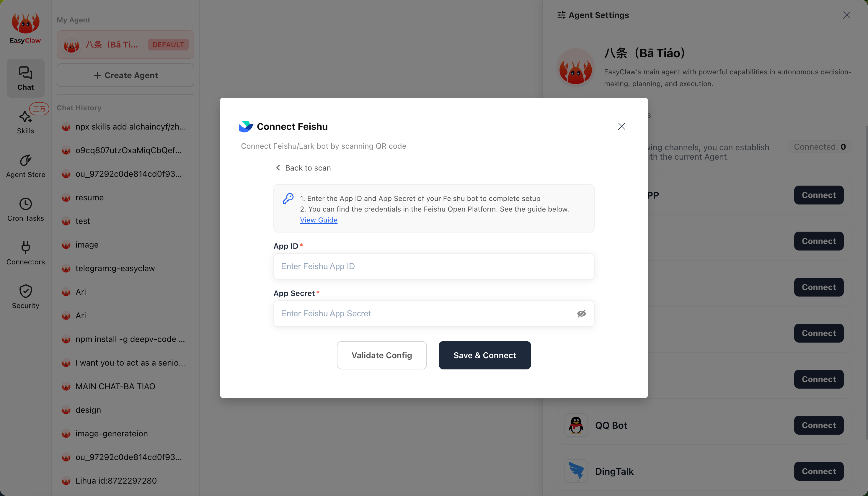Image resolution: width=868 pixels, height=496 pixels.
Task: Click the DEFAULT badge on agent card
Action: 168,45
